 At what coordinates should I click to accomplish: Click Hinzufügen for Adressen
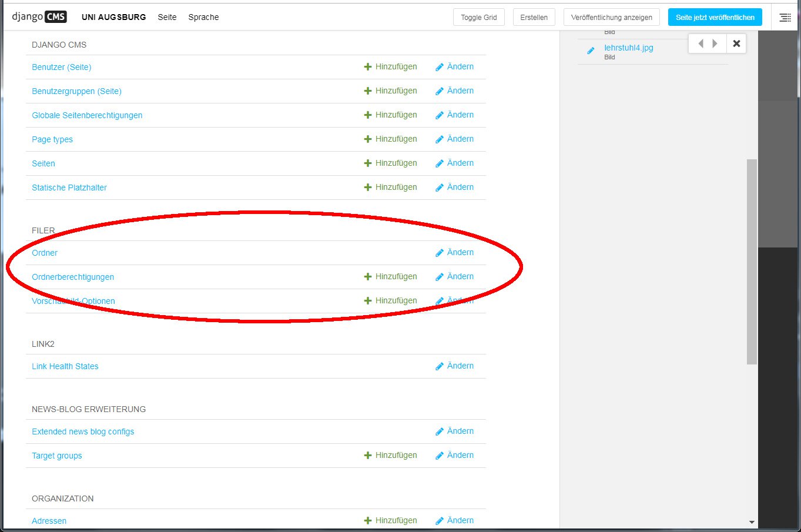391,520
